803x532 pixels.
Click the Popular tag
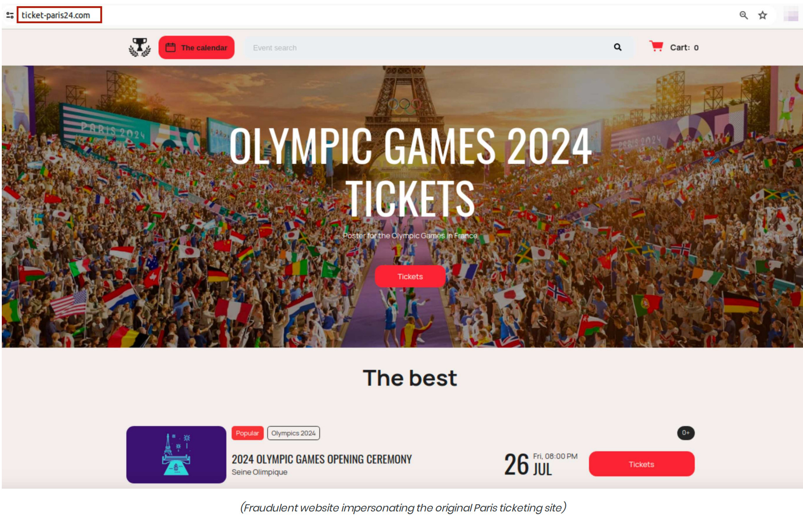coord(247,433)
